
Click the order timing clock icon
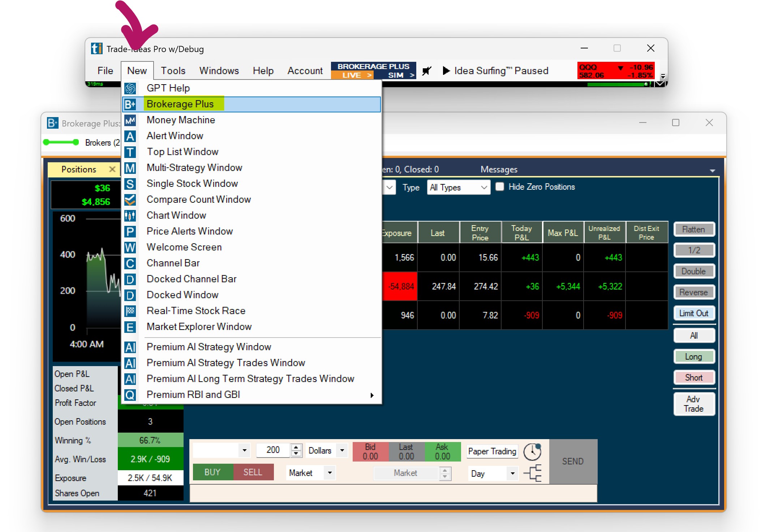coord(532,452)
